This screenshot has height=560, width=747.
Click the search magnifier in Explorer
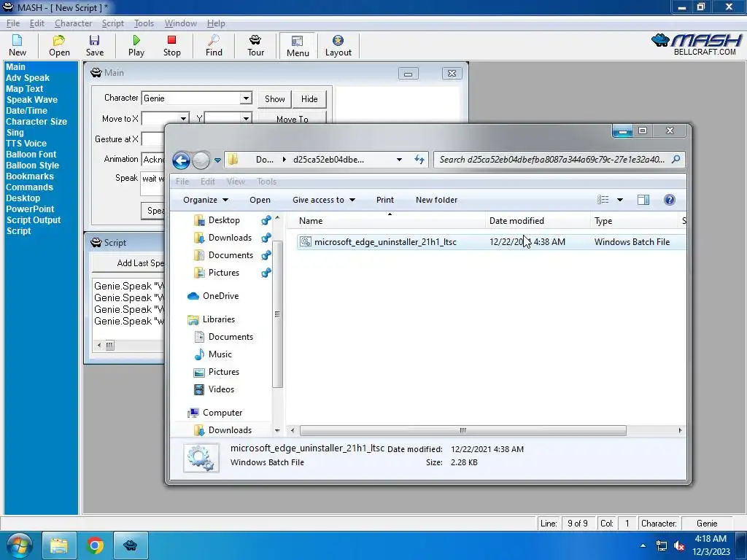(x=676, y=160)
